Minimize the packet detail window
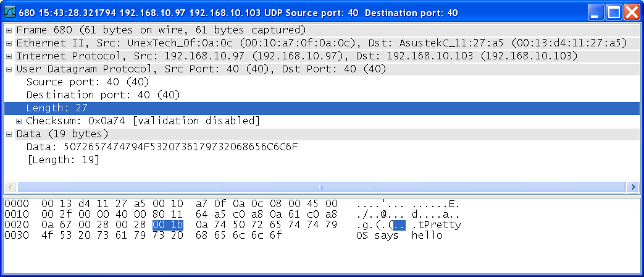This screenshot has height=277, width=644. tap(596, 12)
